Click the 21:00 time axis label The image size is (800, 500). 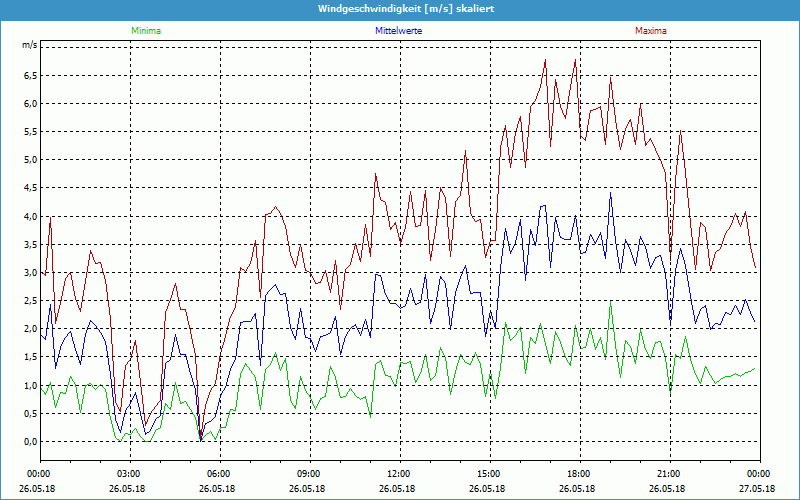click(669, 474)
